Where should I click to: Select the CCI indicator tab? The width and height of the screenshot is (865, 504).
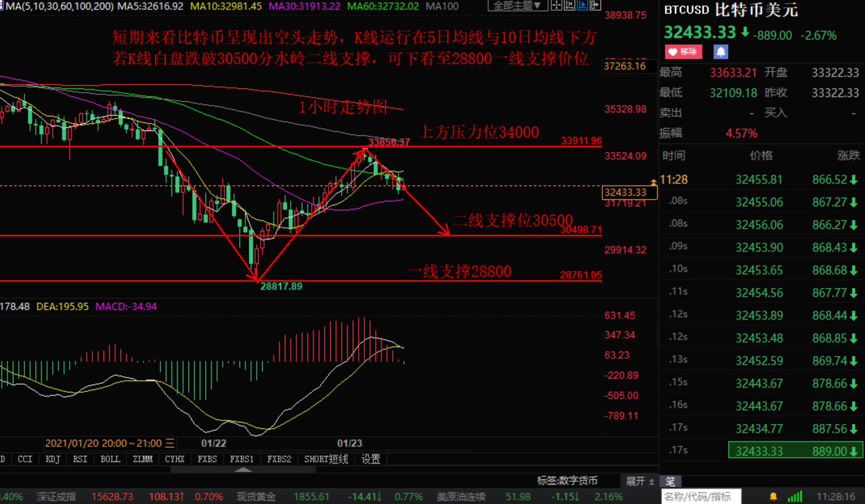point(25,459)
